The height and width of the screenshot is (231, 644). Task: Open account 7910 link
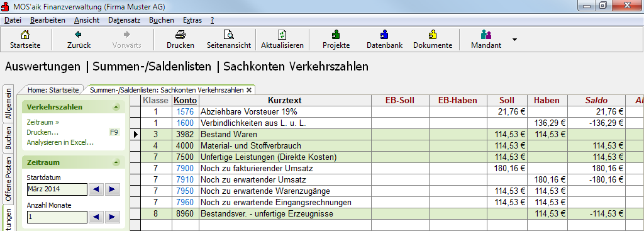(186, 179)
